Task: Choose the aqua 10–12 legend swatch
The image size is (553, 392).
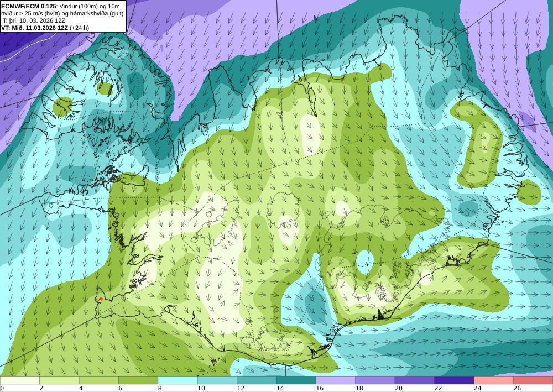Action: click(217, 380)
